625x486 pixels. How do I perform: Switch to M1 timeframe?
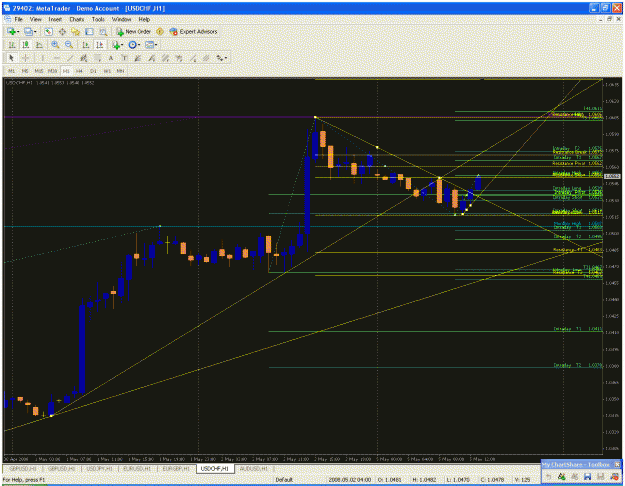click(x=11, y=71)
